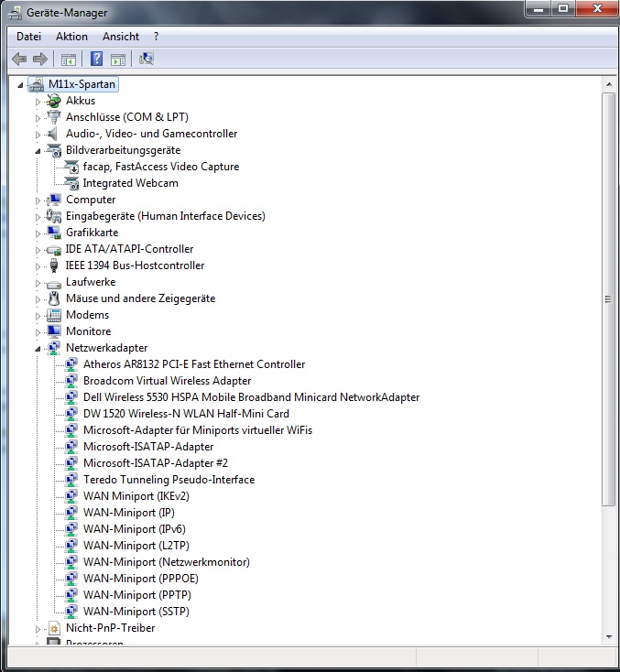Select Teredo Tunneling Pseudo-Interface entry
The height and width of the screenshot is (672, 620).
(x=169, y=480)
